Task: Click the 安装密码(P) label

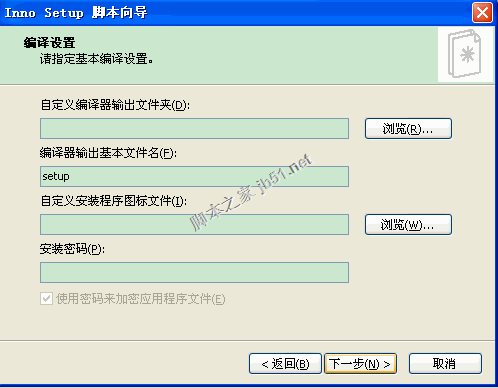Action: [72, 249]
